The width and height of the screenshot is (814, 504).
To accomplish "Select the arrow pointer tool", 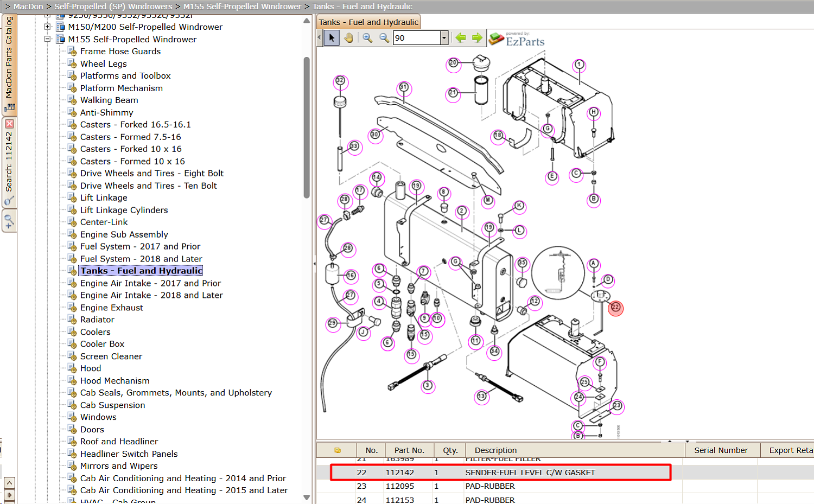I will [332, 37].
